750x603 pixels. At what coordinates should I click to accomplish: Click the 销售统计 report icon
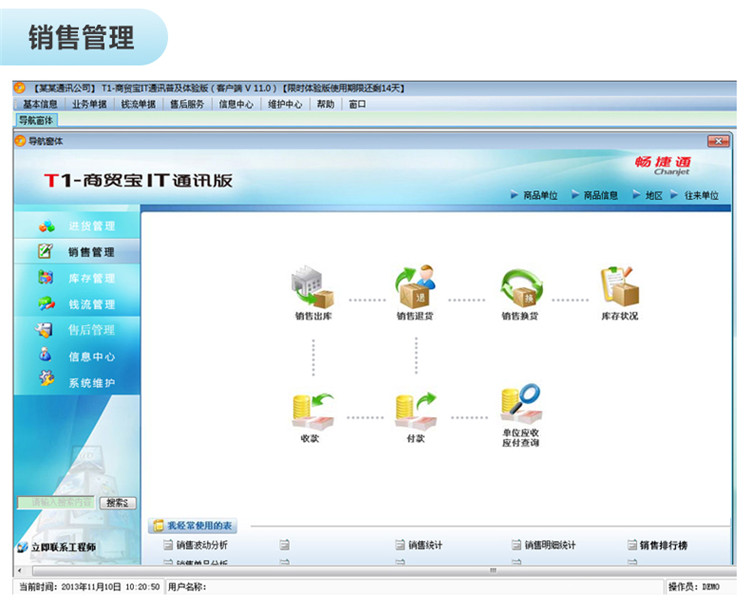point(400,545)
